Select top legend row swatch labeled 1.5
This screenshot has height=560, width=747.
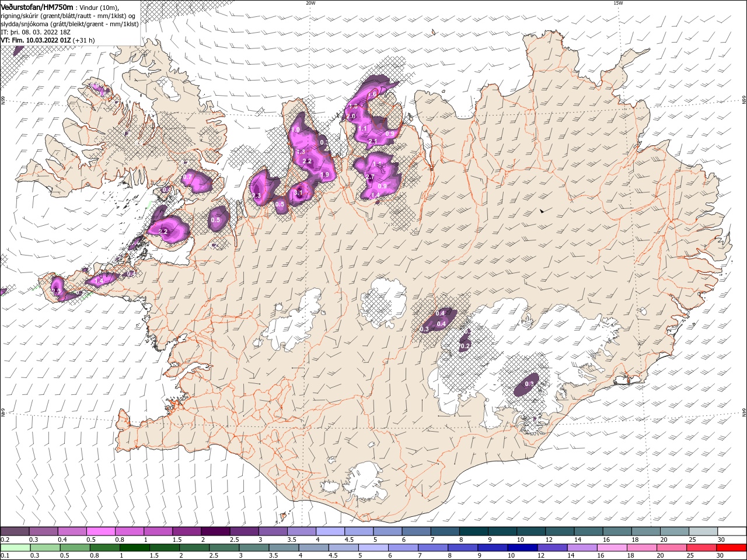[x=186, y=531]
